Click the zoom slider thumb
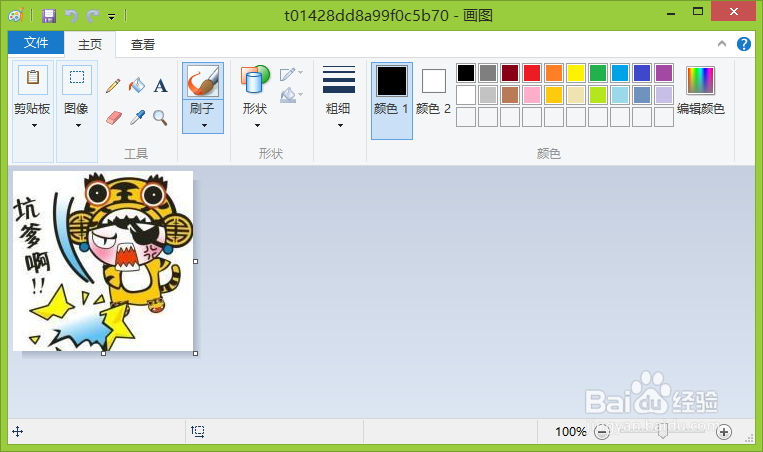 point(662,431)
